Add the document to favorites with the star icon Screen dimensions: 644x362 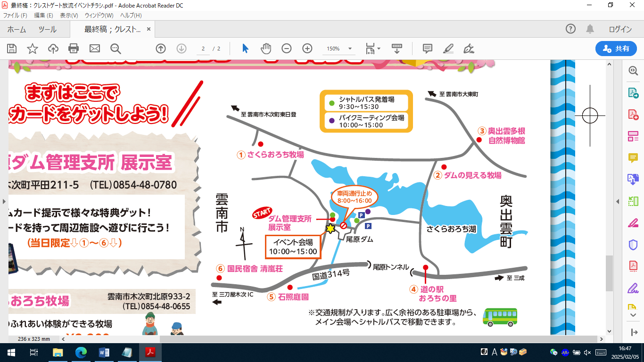pyautogui.click(x=32, y=49)
